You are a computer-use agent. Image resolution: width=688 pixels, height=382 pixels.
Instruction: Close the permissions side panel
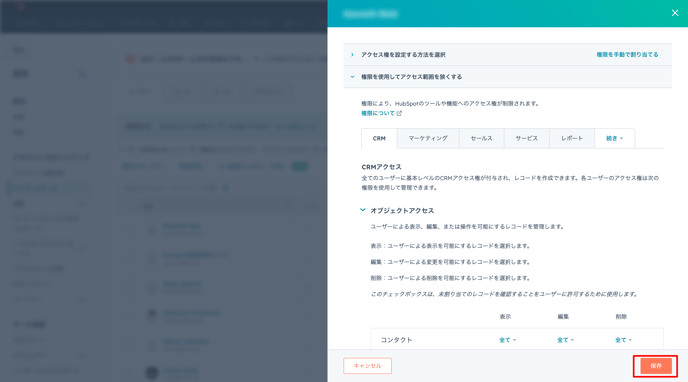click(675, 13)
